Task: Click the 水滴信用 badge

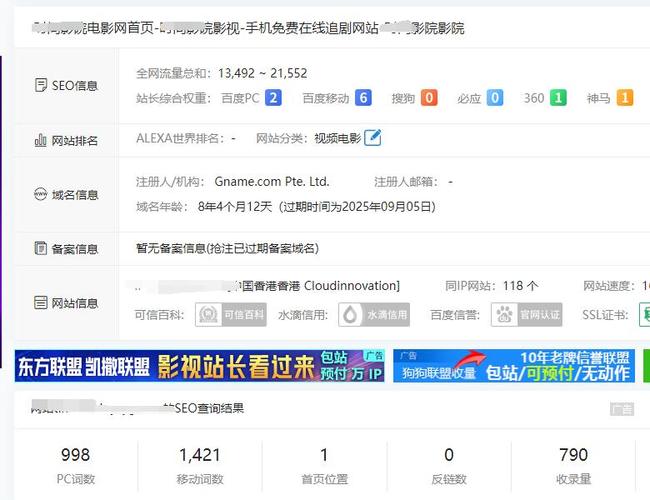Action: [374, 315]
